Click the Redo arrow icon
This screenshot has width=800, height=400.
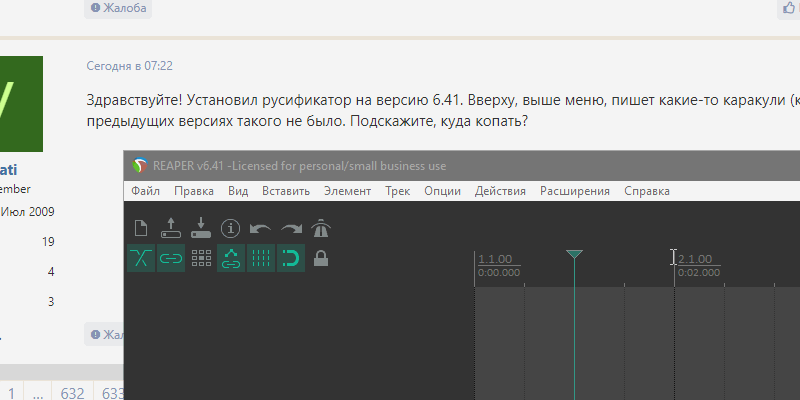291,229
